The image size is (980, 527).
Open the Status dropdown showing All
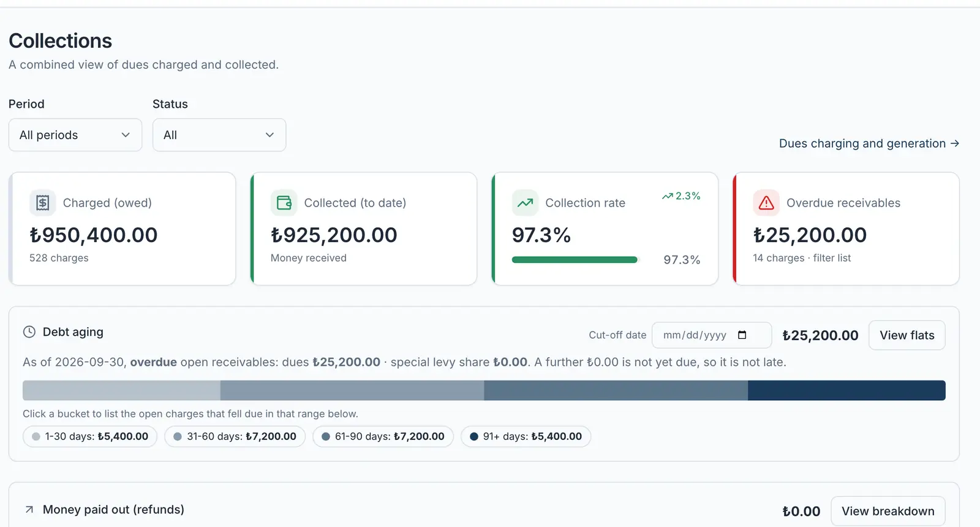click(219, 135)
